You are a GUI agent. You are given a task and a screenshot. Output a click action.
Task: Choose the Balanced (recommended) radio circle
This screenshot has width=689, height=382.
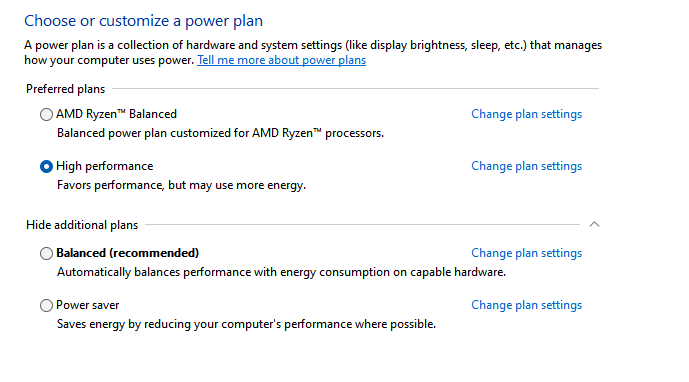(46, 254)
